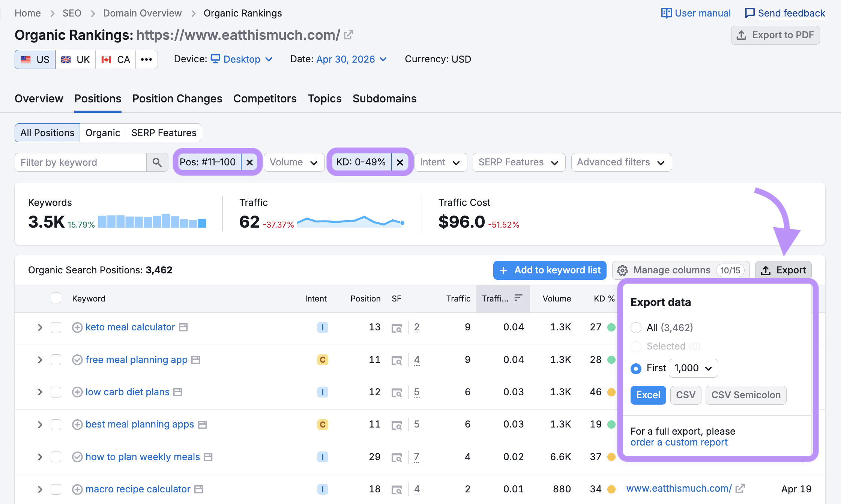841x504 pixels.
Task: Open SERP snapshot icon after macro recipe calculator
Action: tap(199, 489)
